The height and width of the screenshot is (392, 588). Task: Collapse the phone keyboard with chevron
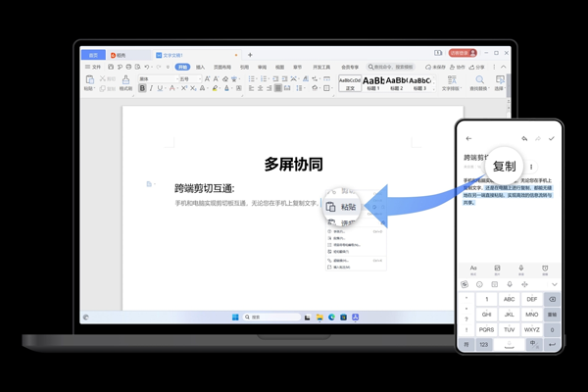tap(554, 284)
